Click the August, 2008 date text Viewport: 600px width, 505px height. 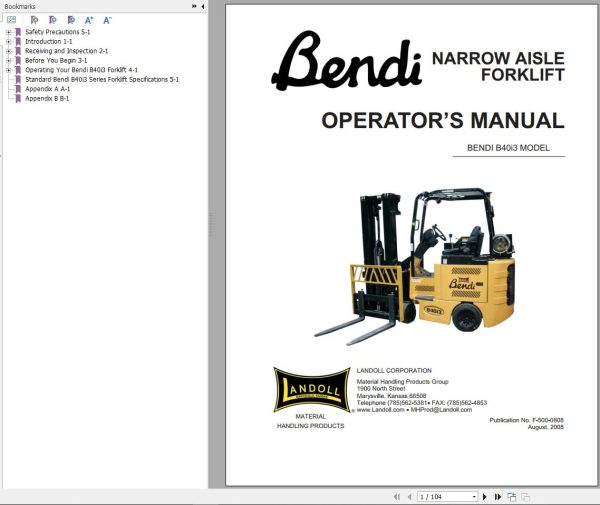click(546, 427)
